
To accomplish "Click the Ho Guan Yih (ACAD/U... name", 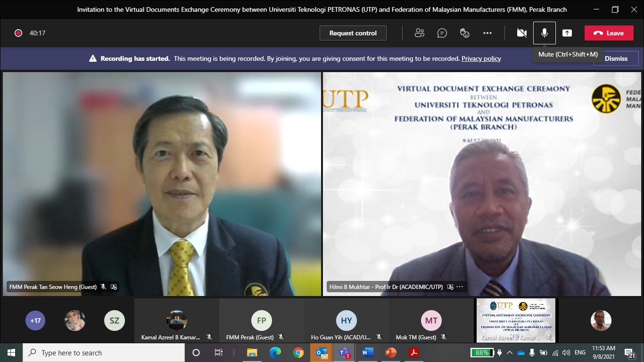I will pyautogui.click(x=341, y=337).
